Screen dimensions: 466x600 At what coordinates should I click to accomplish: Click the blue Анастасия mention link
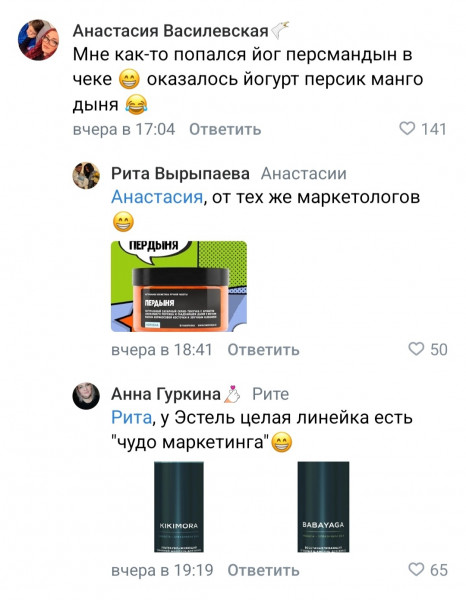(x=157, y=197)
